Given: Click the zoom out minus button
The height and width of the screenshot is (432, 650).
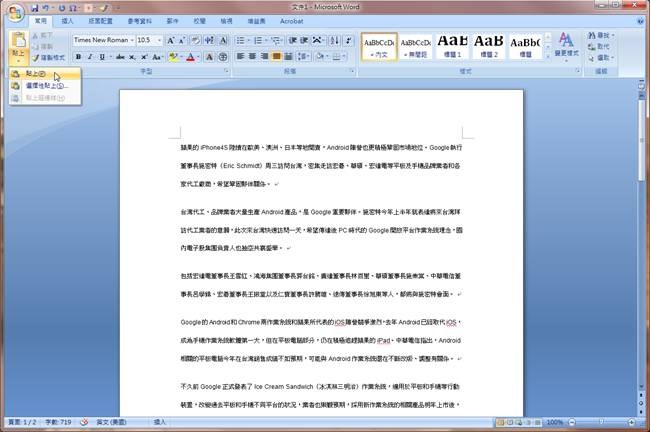Looking at the screenshot, I should (572, 422).
